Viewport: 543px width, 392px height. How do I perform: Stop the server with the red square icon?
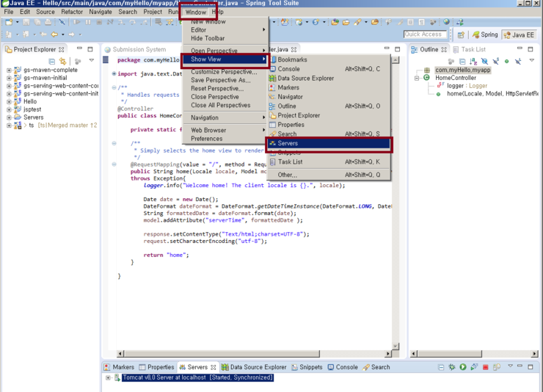[x=486, y=367]
